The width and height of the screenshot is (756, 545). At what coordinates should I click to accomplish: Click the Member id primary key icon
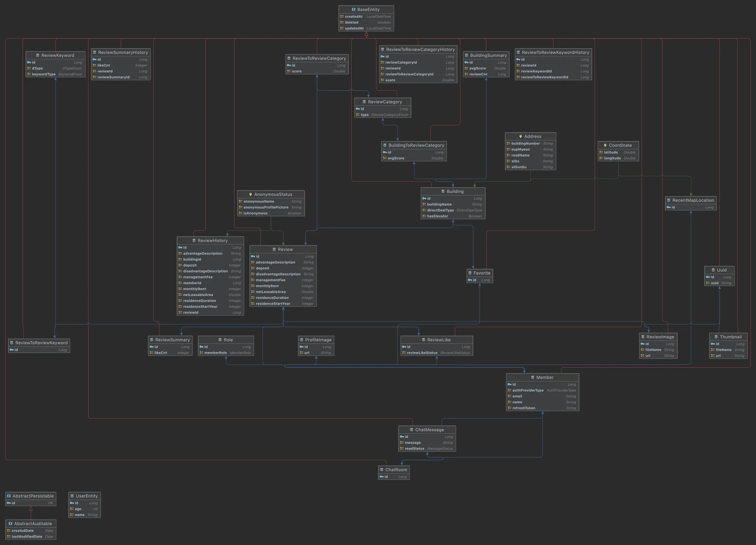pos(509,384)
